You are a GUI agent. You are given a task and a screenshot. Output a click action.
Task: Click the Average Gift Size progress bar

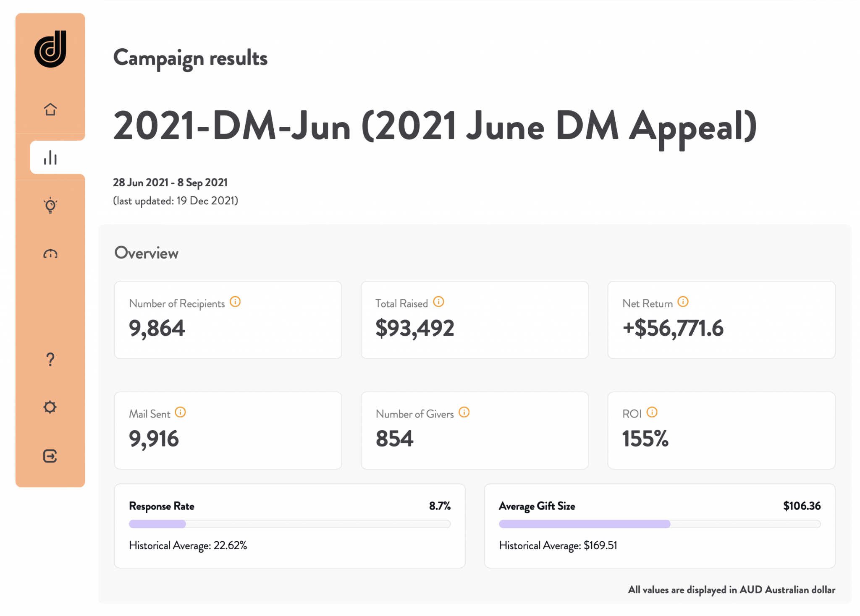pos(659,524)
